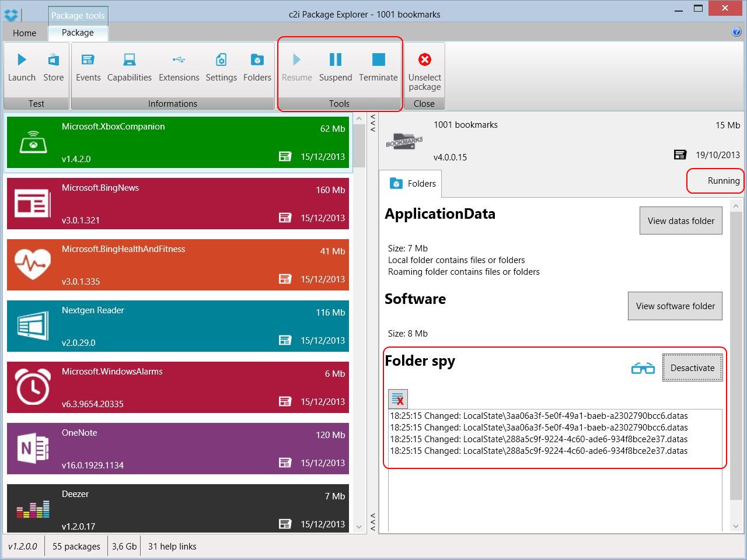The image size is (747, 560).
Task: Click the ApplicationData heading
Action: pos(440,214)
